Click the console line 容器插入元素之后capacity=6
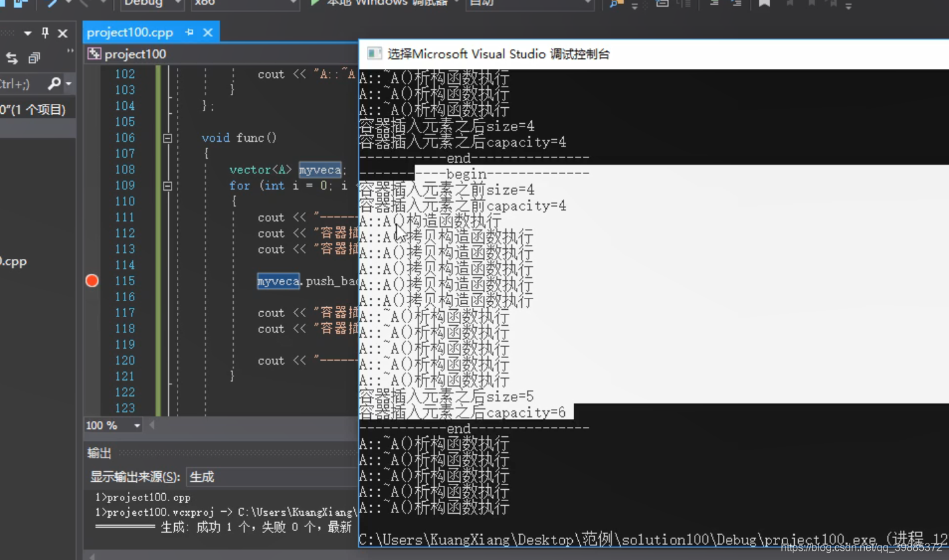The height and width of the screenshot is (560, 949). pyautogui.click(x=462, y=412)
